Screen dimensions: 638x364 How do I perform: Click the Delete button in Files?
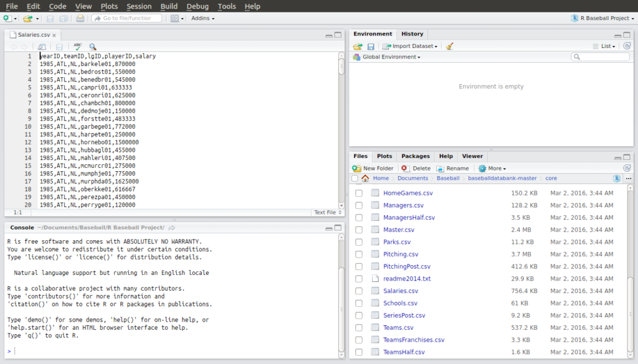416,168
